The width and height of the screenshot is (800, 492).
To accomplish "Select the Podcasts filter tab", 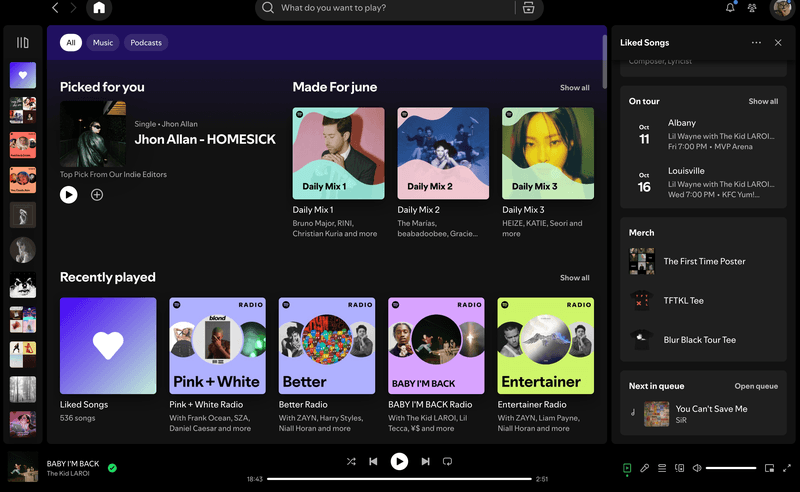I will coord(146,43).
